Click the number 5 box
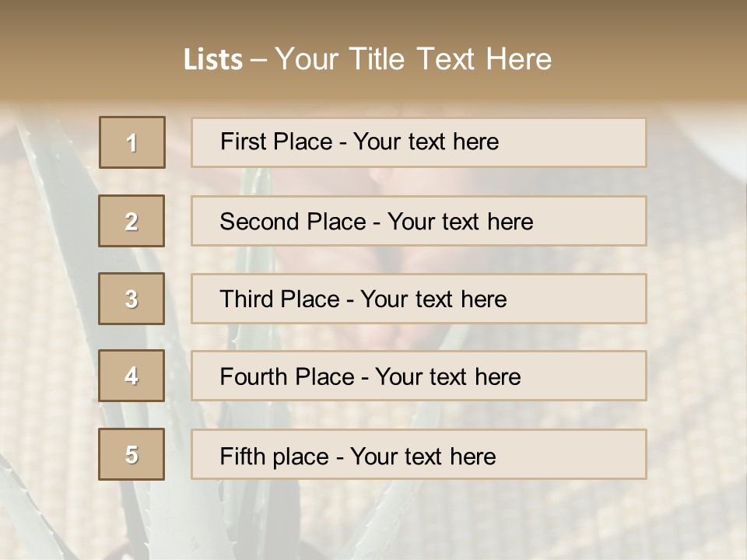The width and height of the screenshot is (747, 560). point(132,454)
